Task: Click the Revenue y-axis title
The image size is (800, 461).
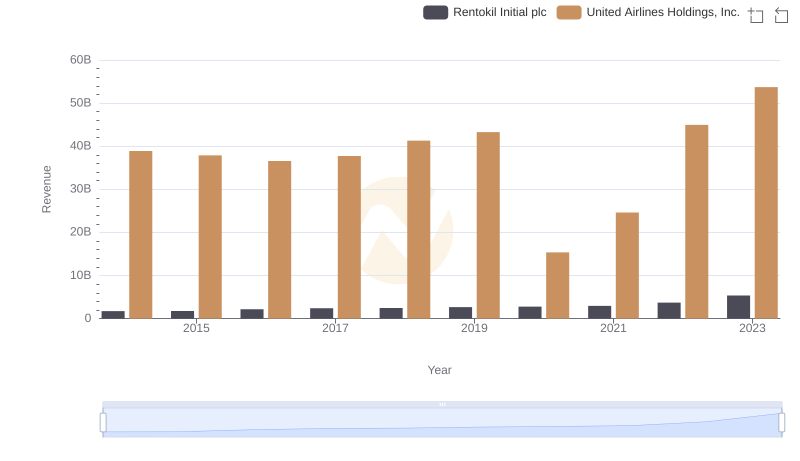Action: pos(46,189)
